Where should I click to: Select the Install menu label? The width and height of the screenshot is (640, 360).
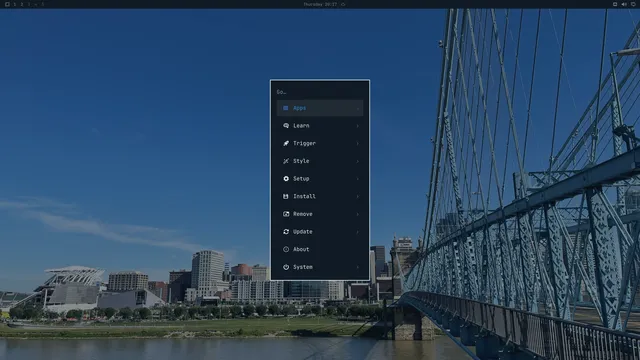(x=304, y=196)
